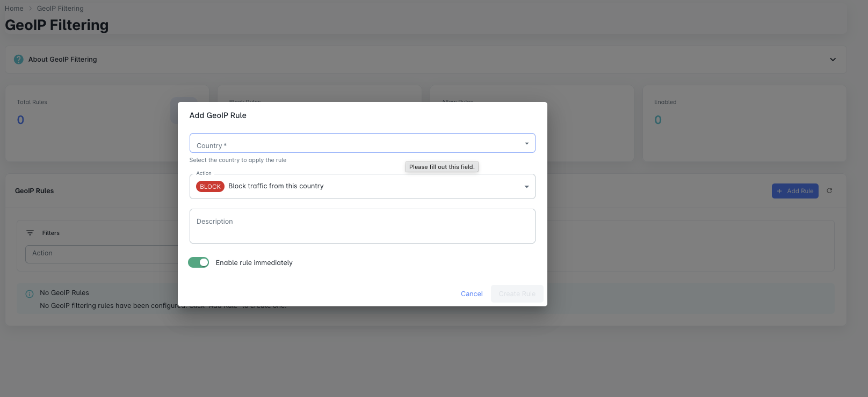Open the Country dropdown

362,143
